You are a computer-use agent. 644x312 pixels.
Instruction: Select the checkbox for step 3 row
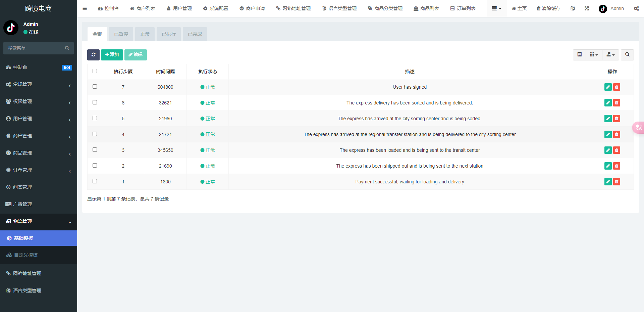coord(95,150)
